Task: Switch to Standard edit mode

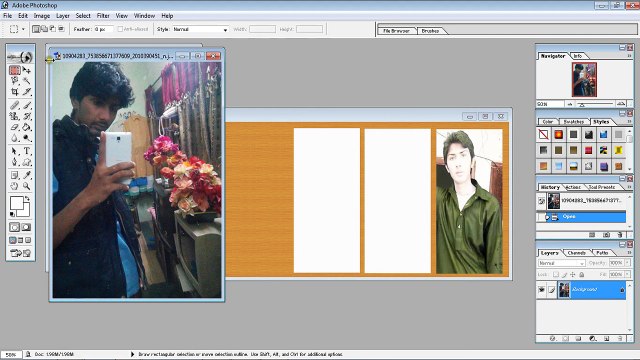Action: coord(14,227)
